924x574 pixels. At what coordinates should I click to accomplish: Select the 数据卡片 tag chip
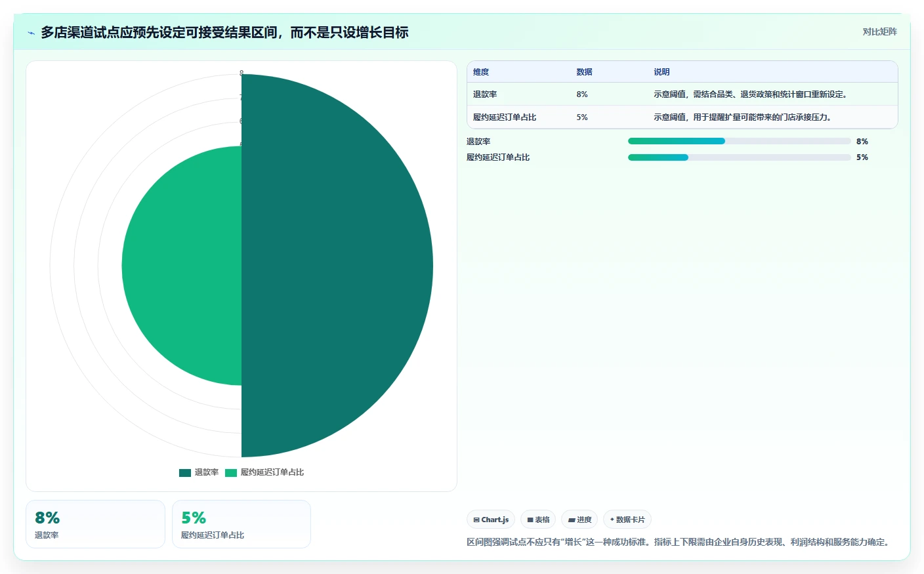point(627,520)
